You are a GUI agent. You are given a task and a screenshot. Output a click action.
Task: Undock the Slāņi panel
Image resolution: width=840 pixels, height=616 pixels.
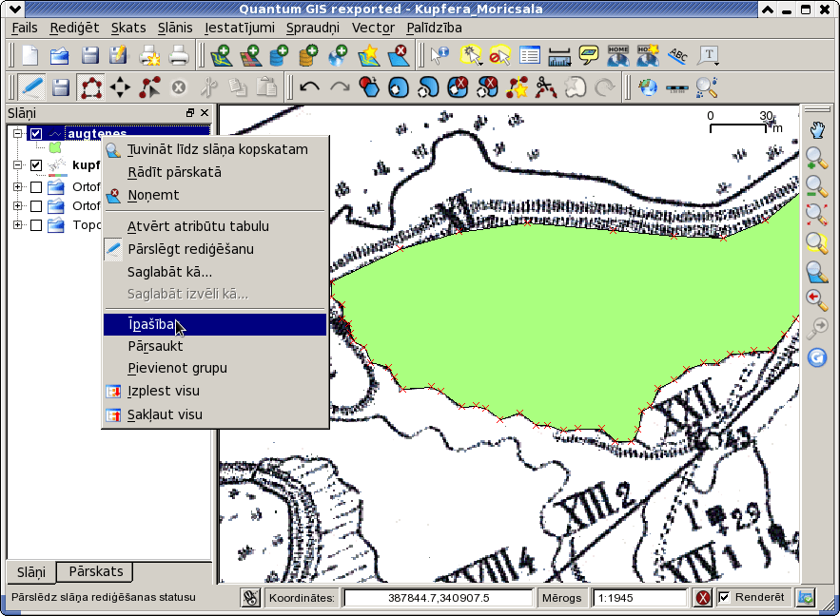point(190,113)
